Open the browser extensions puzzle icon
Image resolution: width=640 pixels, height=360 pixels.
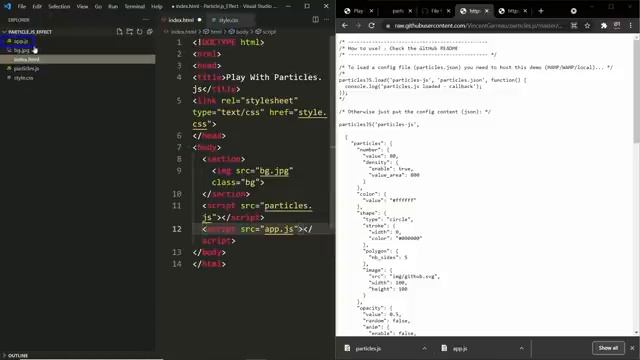coord(604,26)
